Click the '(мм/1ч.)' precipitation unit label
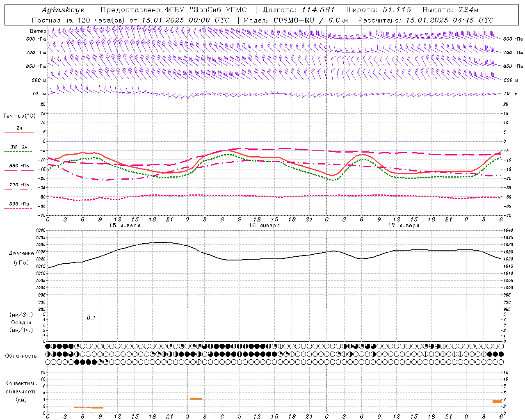The width and height of the screenshot is (525, 420). (x=21, y=330)
